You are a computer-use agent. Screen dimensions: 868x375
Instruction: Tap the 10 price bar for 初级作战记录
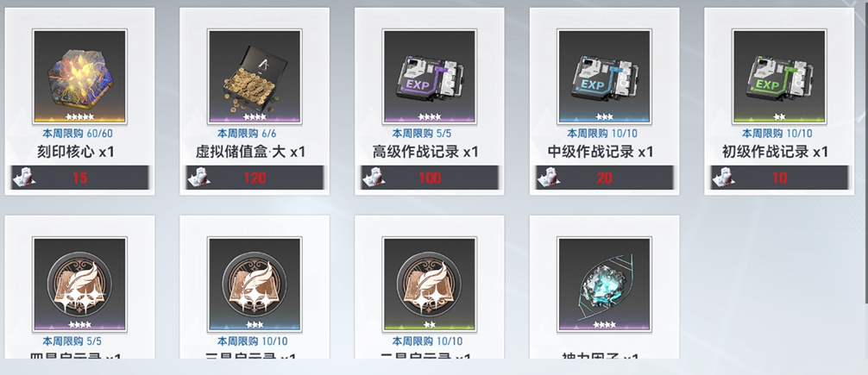[x=779, y=178]
